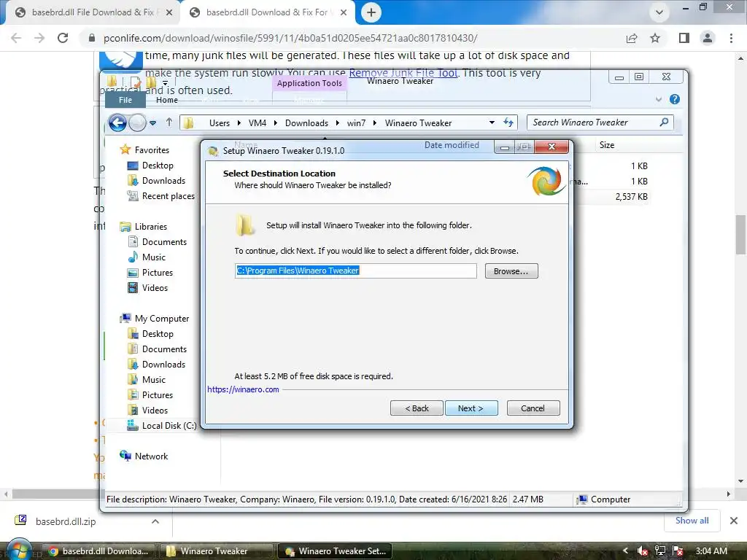The width and height of the screenshot is (747, 560).
Task: Click Downloads in the address breadcrumb
Action: coord(306,122)
